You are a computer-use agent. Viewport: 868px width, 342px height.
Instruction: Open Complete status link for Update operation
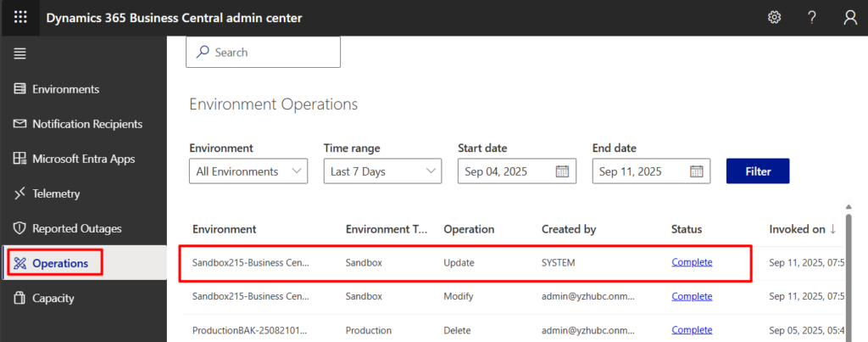coord(692,262)
